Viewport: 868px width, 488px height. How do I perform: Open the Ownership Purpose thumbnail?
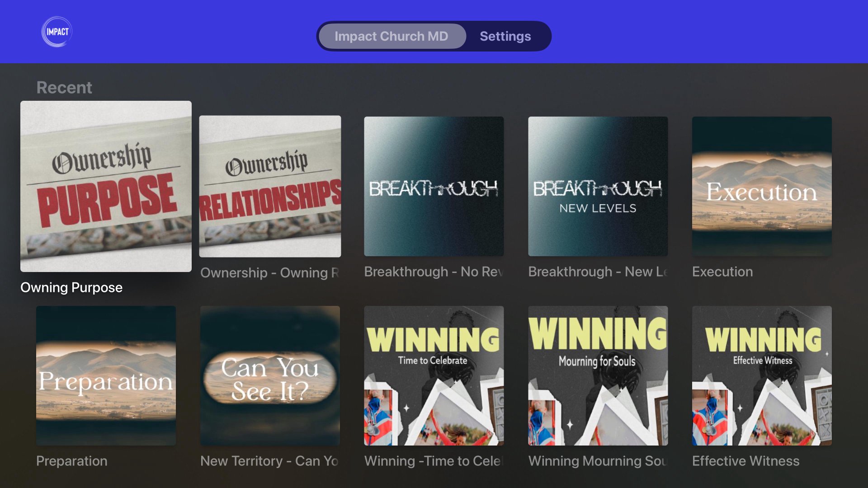(x=106, y=186)
